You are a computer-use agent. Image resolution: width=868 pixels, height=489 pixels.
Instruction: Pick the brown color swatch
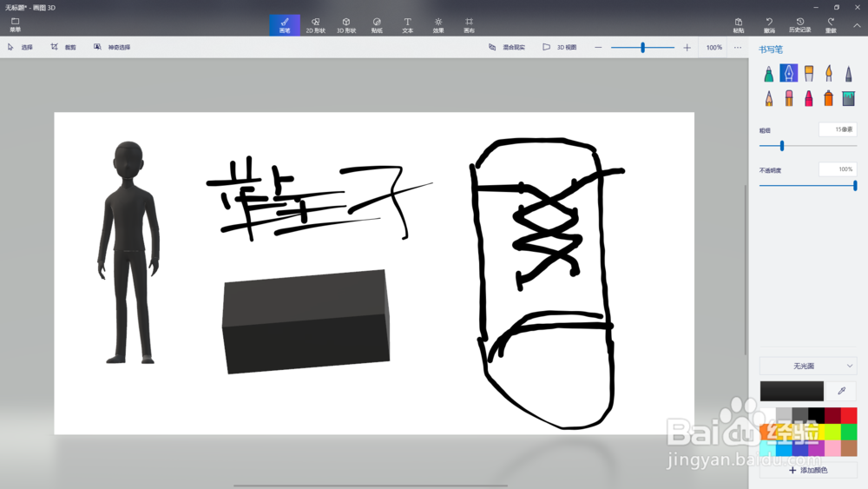[x=849, y=447]
